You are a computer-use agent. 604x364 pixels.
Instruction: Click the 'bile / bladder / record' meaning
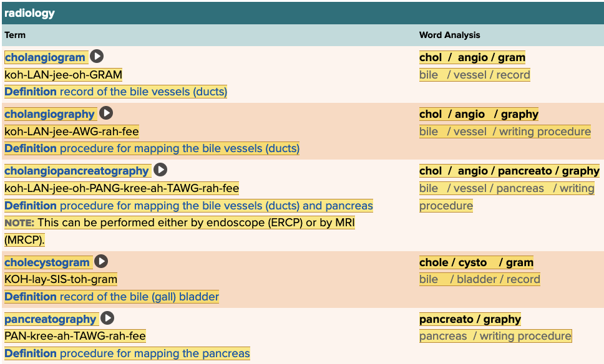click(479, 279)
